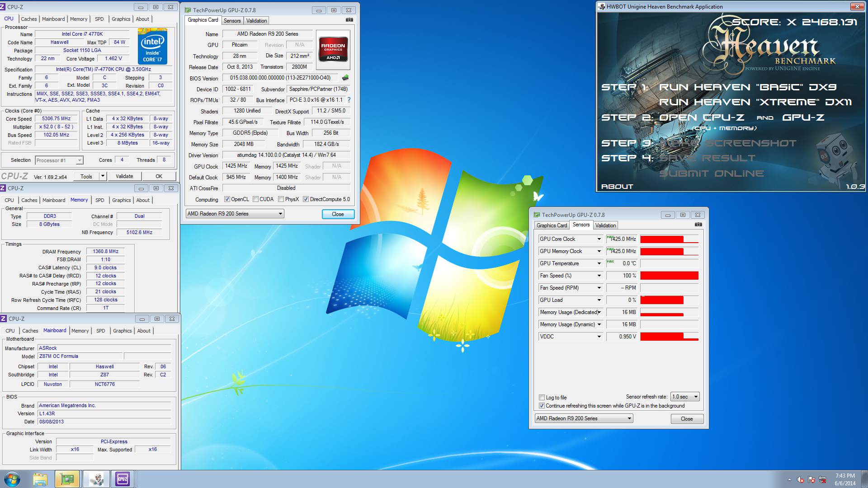The width and height of the screenshot is (868, 488).
Task: Open the Sensors tab in GPU-Z Graphics Card window
Action: coord(232,21)
